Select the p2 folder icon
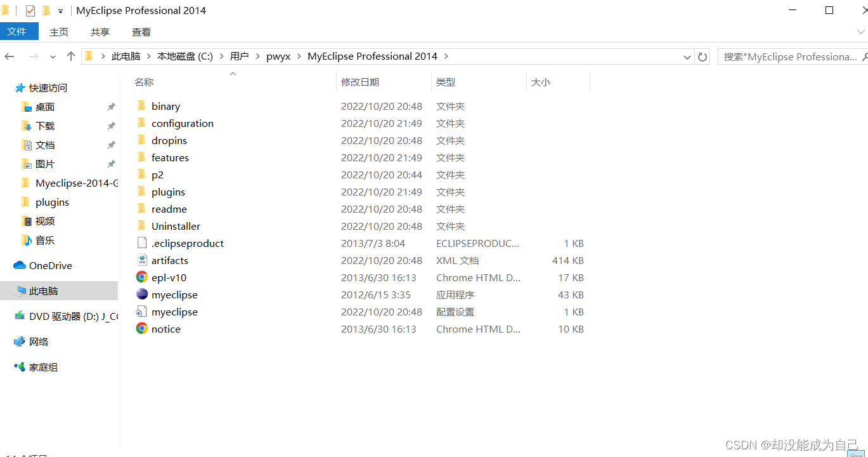This screenshot has width=868, height=457. 142,175
